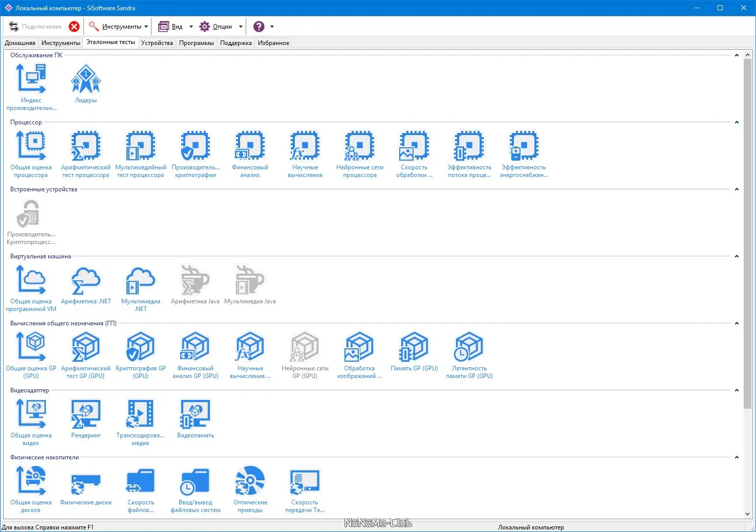
Task: Open Мультимедиа .NET benchmark
Action: point(141,288)
